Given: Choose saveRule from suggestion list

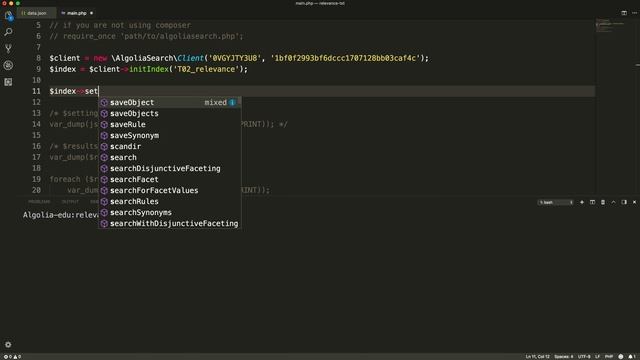Looking at the screenshot, I should (169, 124).
